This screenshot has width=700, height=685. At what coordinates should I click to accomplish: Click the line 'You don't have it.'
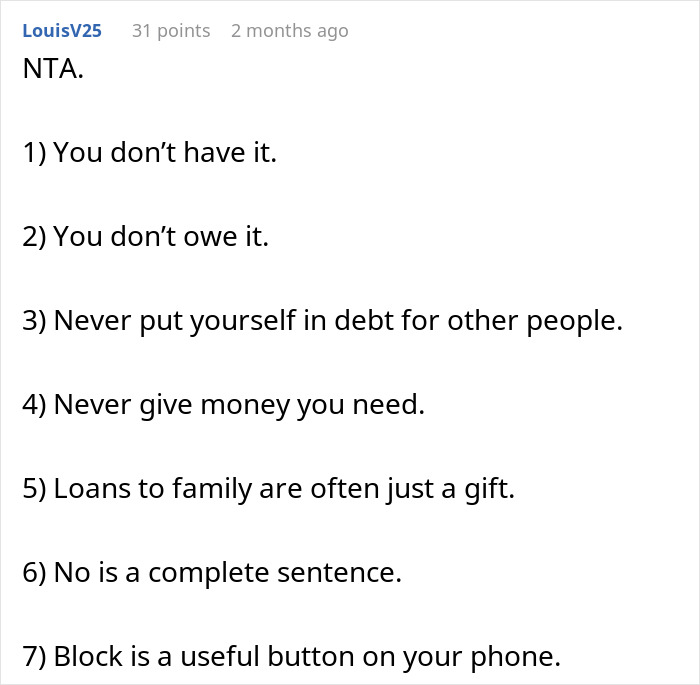click(149, 153)
